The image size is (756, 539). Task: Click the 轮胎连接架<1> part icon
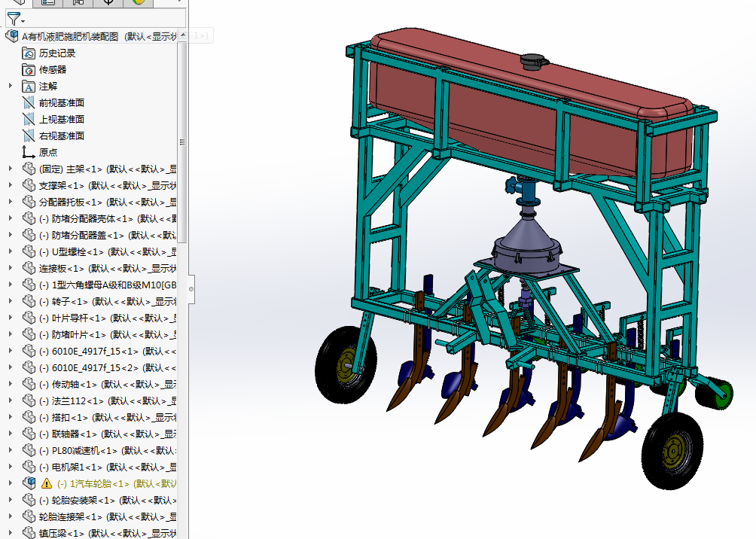(29, 516)
